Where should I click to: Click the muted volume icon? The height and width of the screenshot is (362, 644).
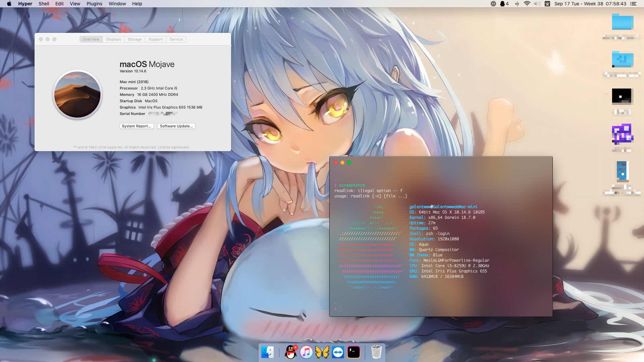(537, 4)
